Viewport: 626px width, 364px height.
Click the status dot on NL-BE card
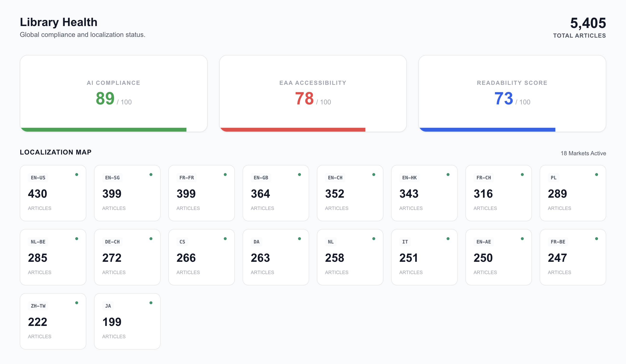click(x=77, y=239)
